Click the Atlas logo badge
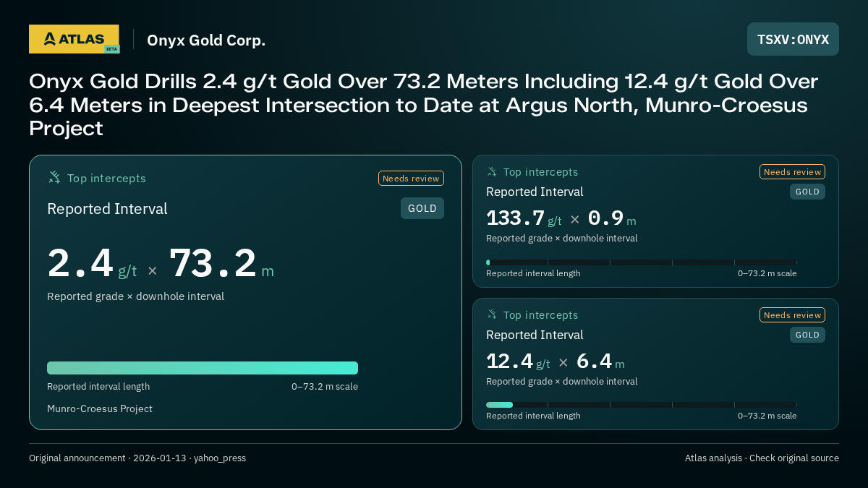Screen dimensions: 868x488 75,39
